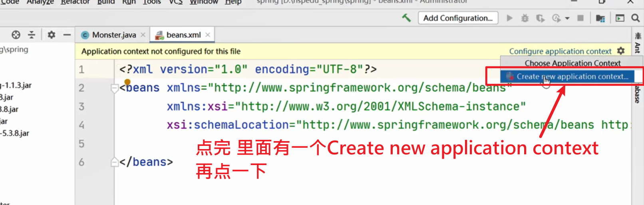Click line number 5 in the gutter

(81, 143)
